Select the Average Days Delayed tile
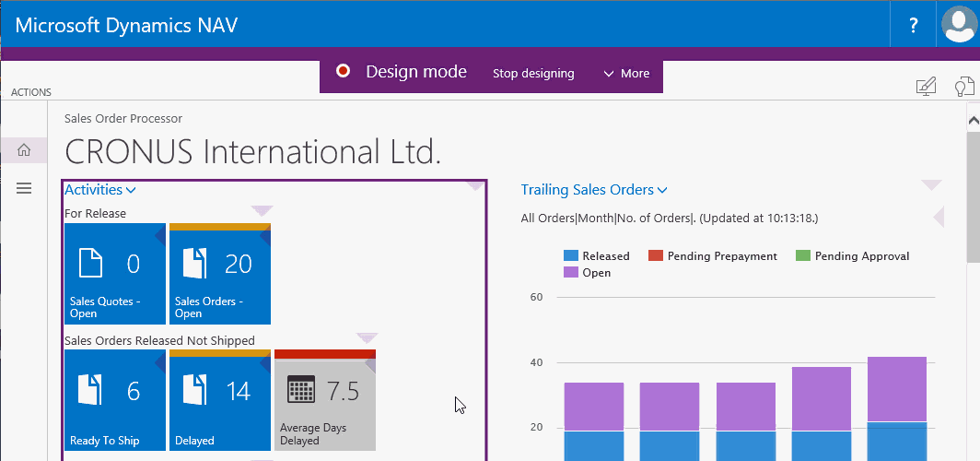Image resolution: width=980 pixels, height=461 pixels. tap(324, 400)
